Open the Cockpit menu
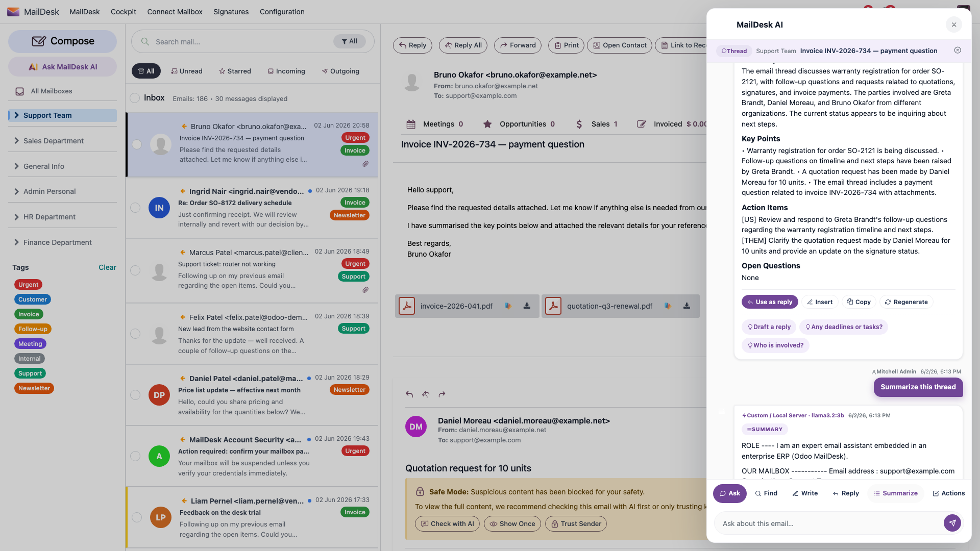This screenshot has width=980, height=551. pos(124,12)
